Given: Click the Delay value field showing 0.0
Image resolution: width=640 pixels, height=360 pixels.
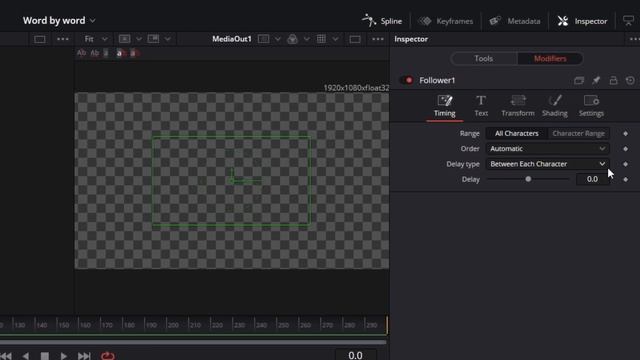Looking at the screenshot, I should pyautogui.click(x=592, y=179).
